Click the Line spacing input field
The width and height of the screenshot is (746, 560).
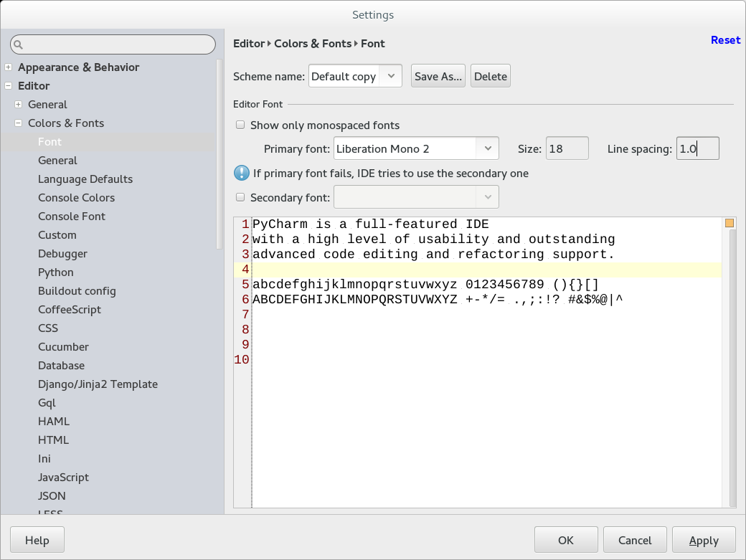click(697, 148)
